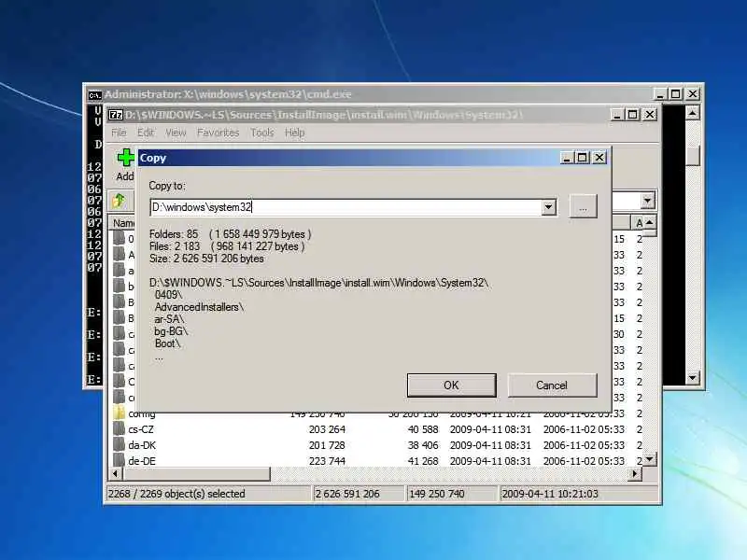Click the de-DE folder name
Viewport: 747px width, 560px height.
(x=142, y=461)
